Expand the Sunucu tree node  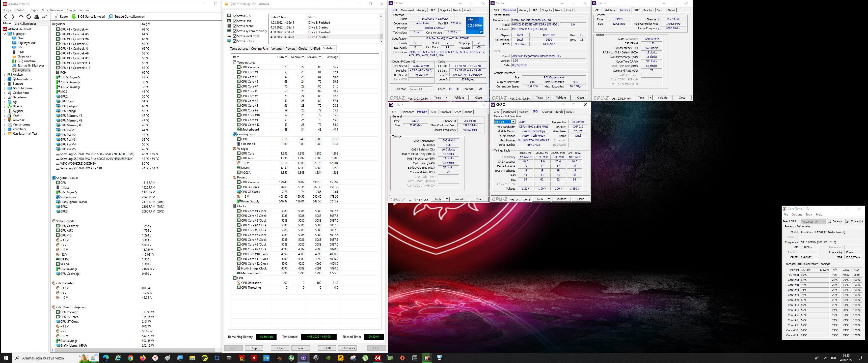click(x=5, y=84)
